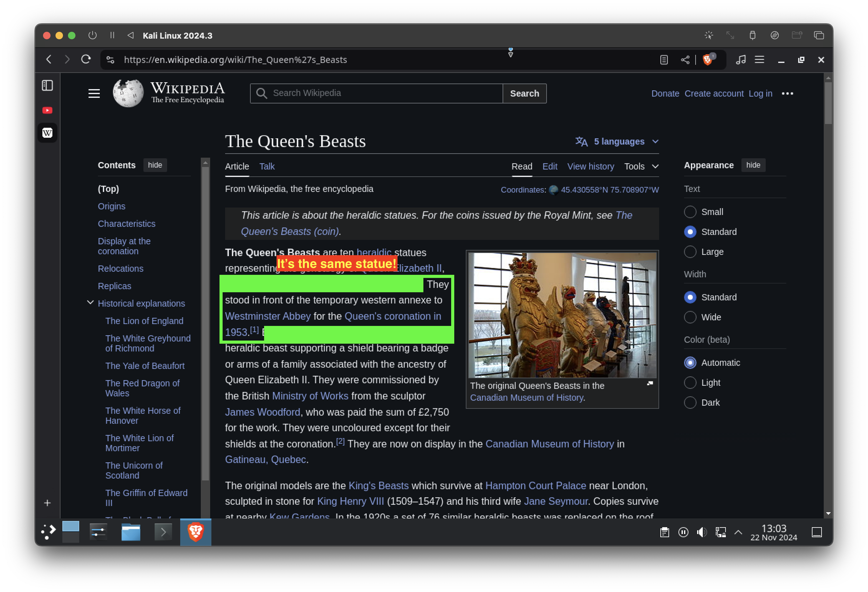Screen dimensions: 868x592
Task: Click VM power icon in title bar
Action: point(92,36)
